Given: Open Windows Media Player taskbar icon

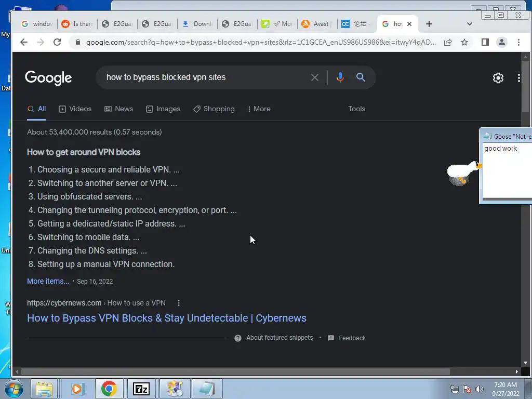Looking at the screenshot, I should (x=77, y=389).
